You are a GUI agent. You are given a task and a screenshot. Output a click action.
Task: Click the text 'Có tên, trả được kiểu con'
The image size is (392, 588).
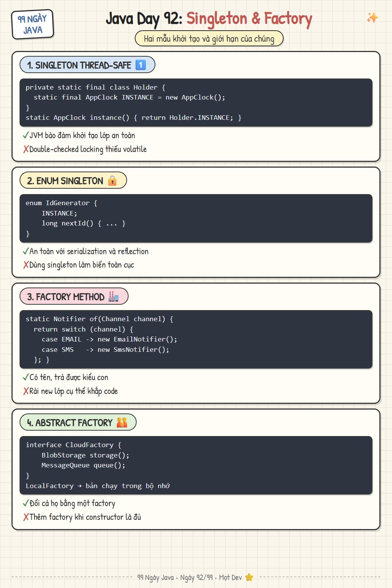[69, 377]
